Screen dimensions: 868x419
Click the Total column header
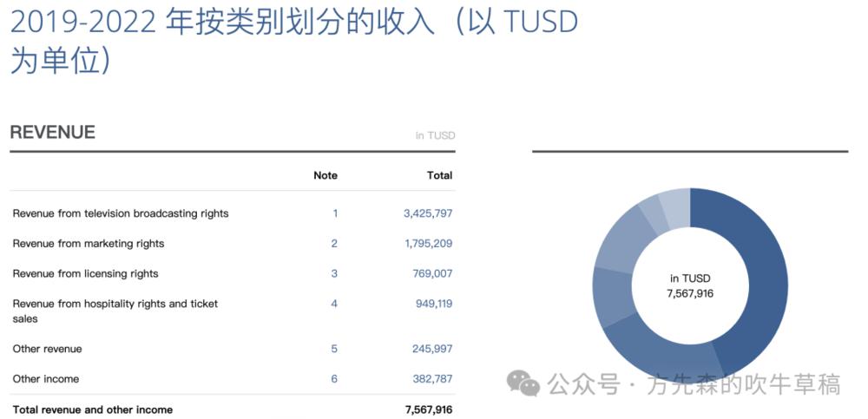(x=439, y=175)
